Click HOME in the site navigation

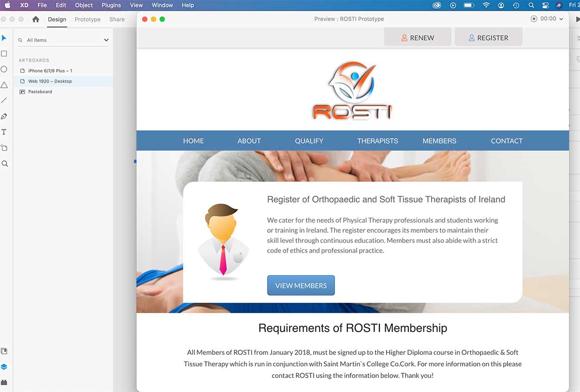pos(193,141)
